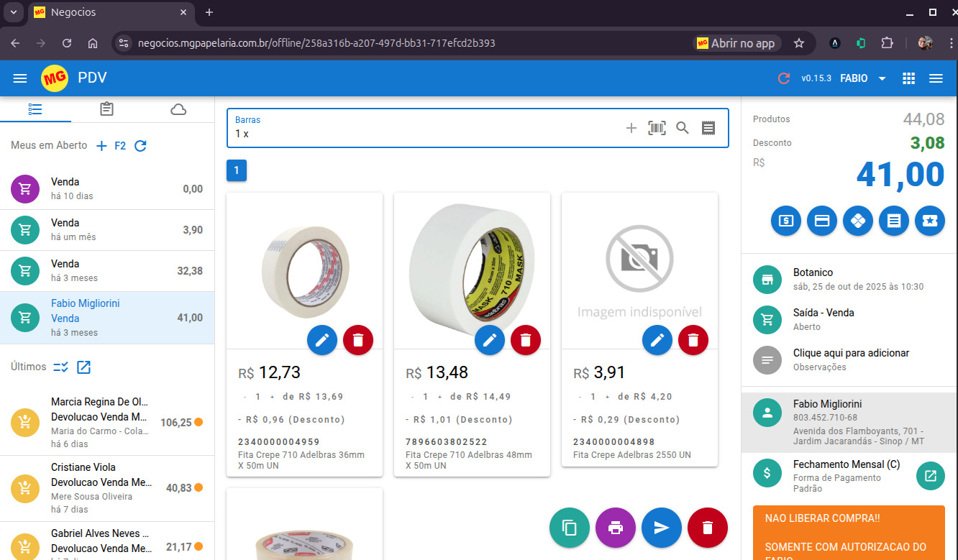Select the credit card payment icon

click(x=822, y=221)
